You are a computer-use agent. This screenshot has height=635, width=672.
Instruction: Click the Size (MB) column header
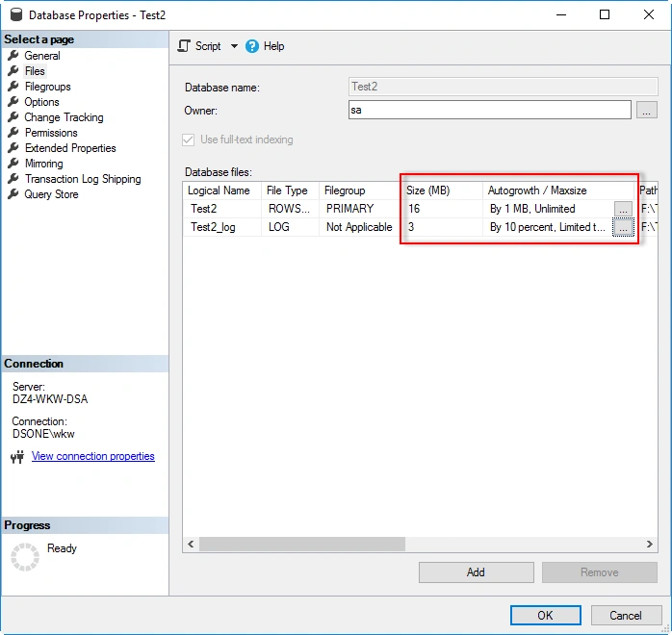(443, 190)
